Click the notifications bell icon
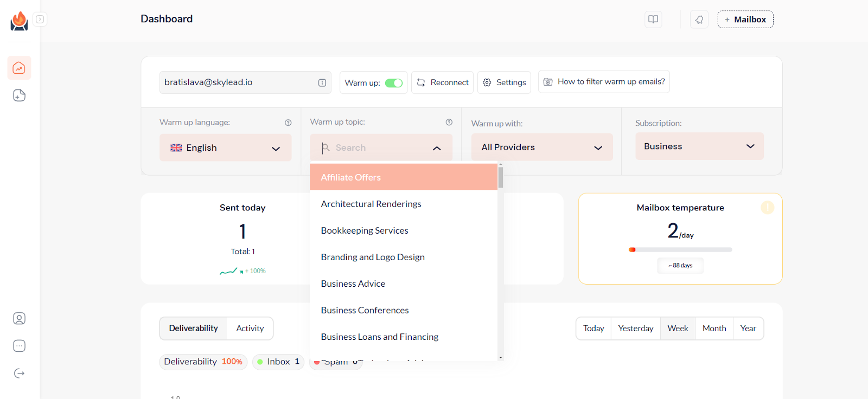 click(699, 20)
